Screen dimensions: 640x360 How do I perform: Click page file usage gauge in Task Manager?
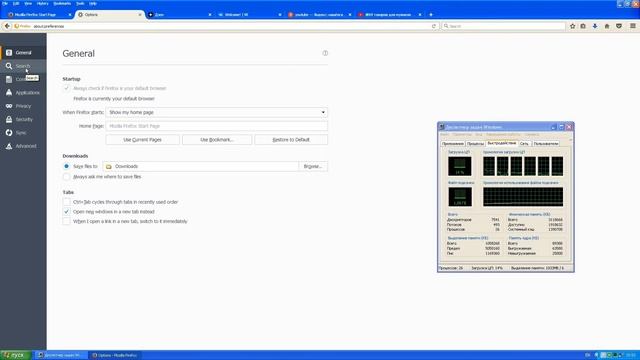click(460, 197)
